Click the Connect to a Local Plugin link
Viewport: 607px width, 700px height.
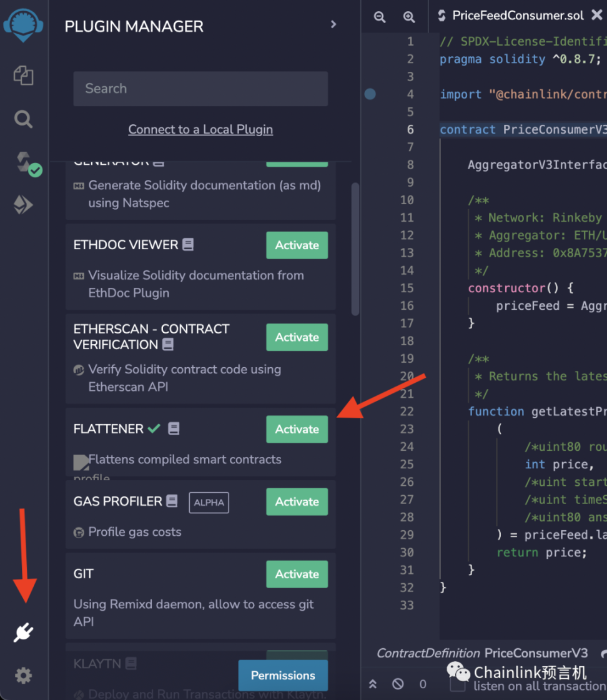point(200,129)
